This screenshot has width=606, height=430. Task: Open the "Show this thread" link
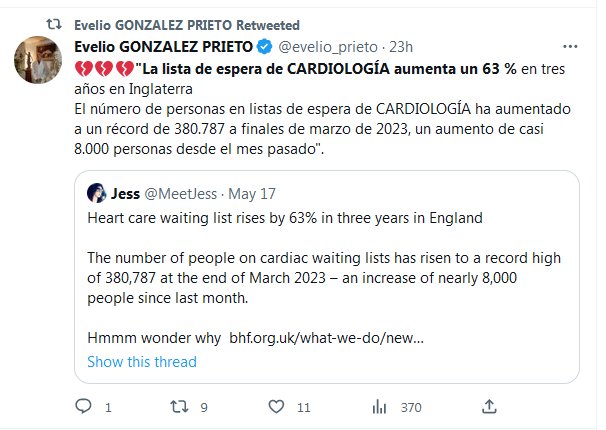coord(142,361)
